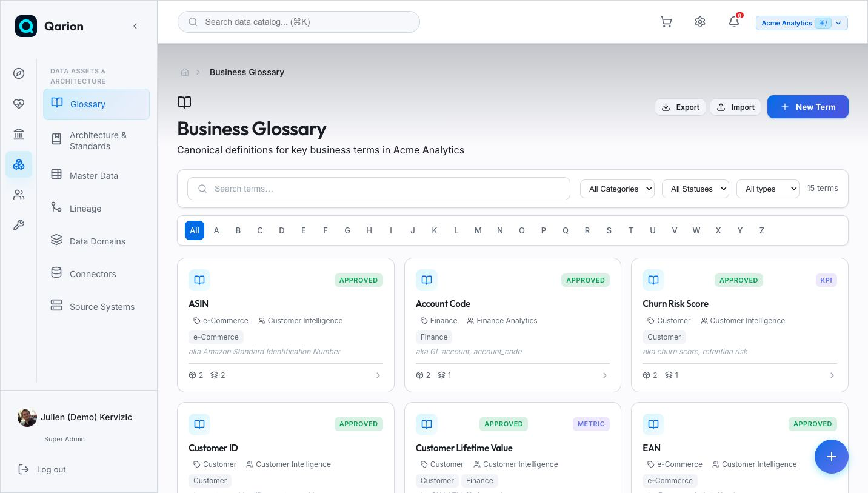The width and height of the screenshot is (868, 493).
Task: Focus the Search terms input
Action: 379,189
